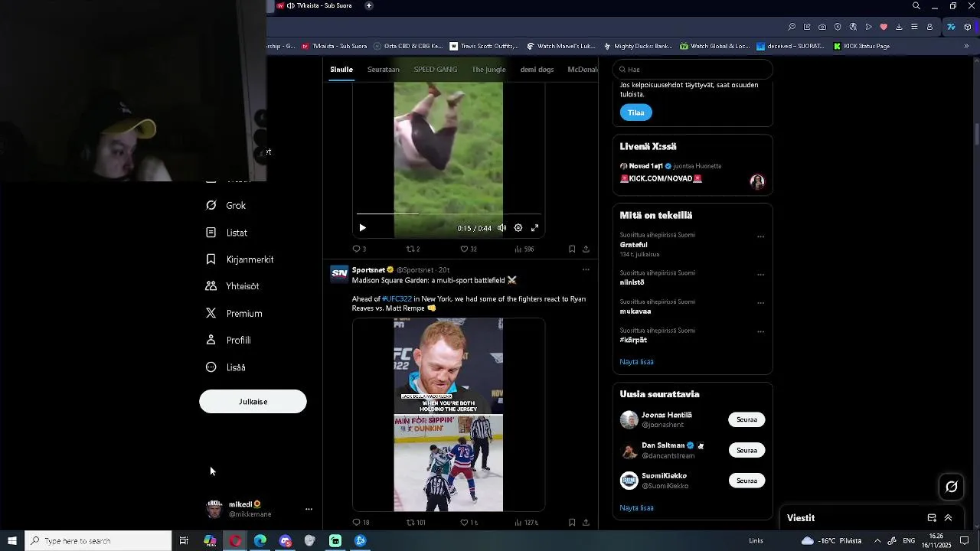Image resolution: width=980 pixels, height=551 pixels.
Task: Like the top post with 32 likes
Action: 469,249
